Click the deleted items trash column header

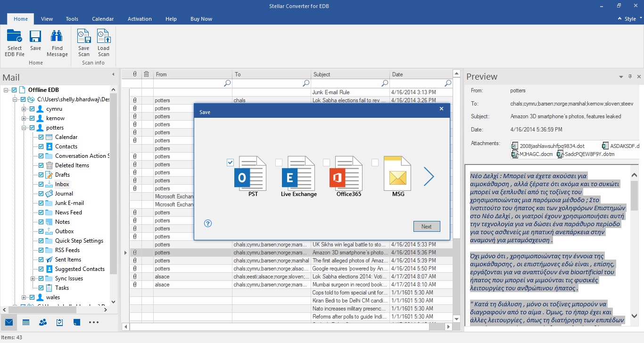pyautogui.click(x=147, y=74)
